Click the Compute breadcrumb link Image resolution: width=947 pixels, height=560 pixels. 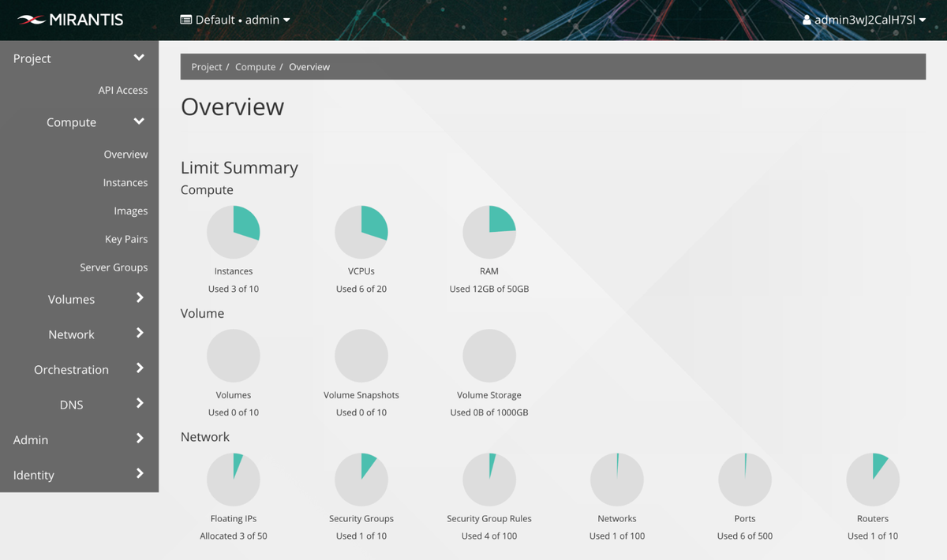(256, 67)
